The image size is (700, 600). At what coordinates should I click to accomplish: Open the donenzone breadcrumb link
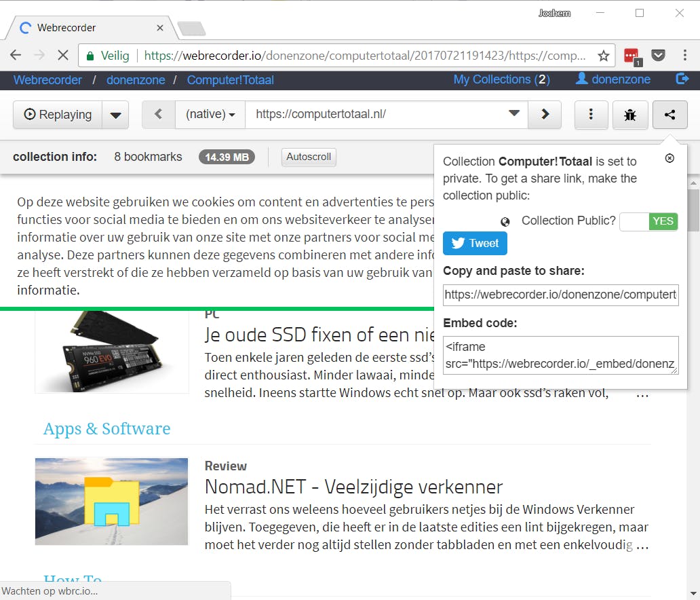(136, 80)
